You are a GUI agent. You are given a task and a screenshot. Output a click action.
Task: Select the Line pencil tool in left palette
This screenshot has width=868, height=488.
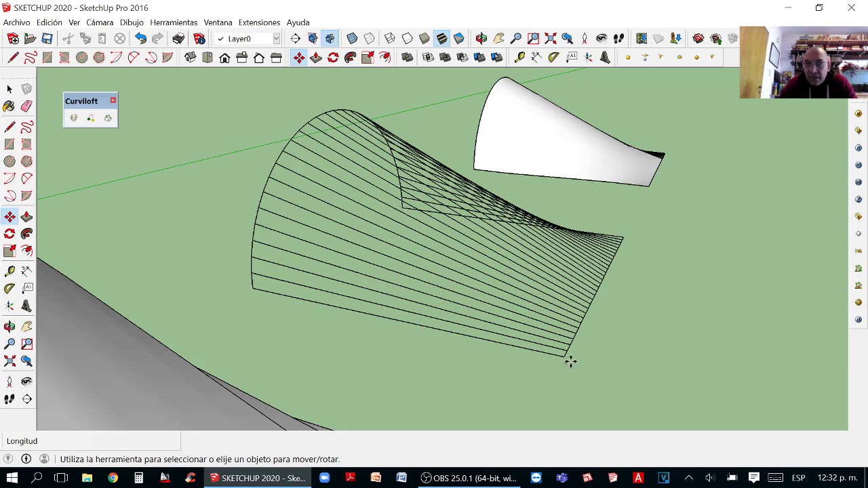click(9, 127)
